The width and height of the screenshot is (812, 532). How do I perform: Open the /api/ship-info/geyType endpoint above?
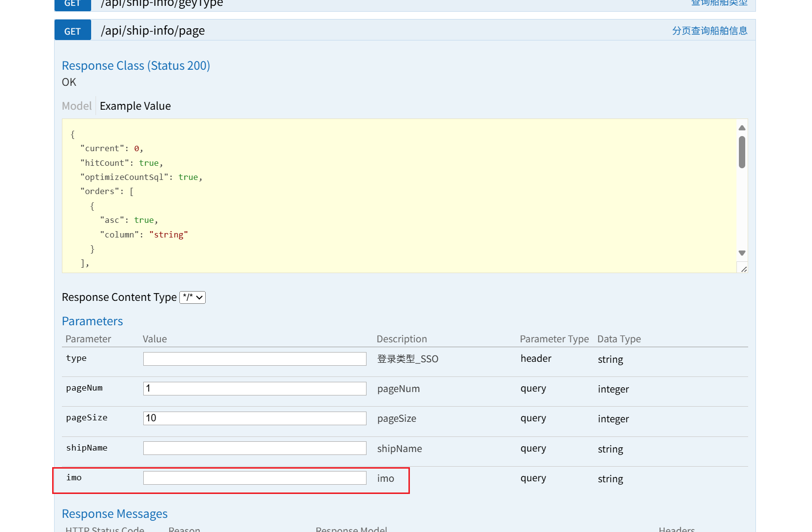pyautogui.click(x=162, y=4)
